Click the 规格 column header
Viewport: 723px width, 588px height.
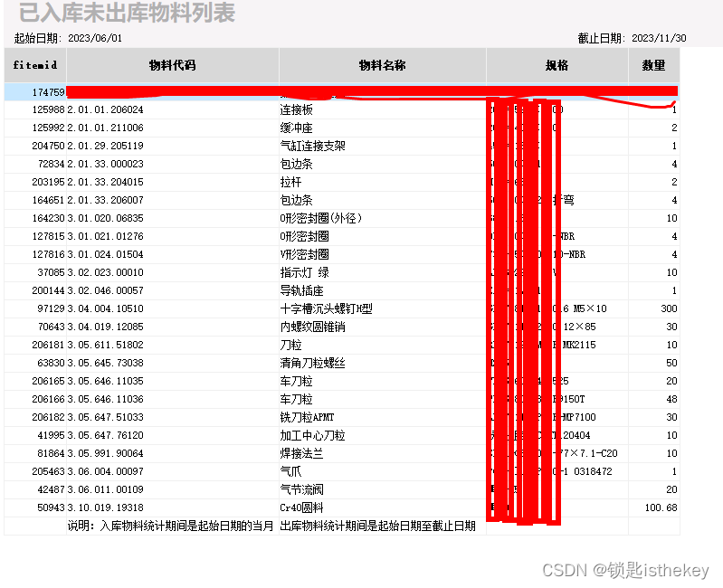[x=557, y=65]
